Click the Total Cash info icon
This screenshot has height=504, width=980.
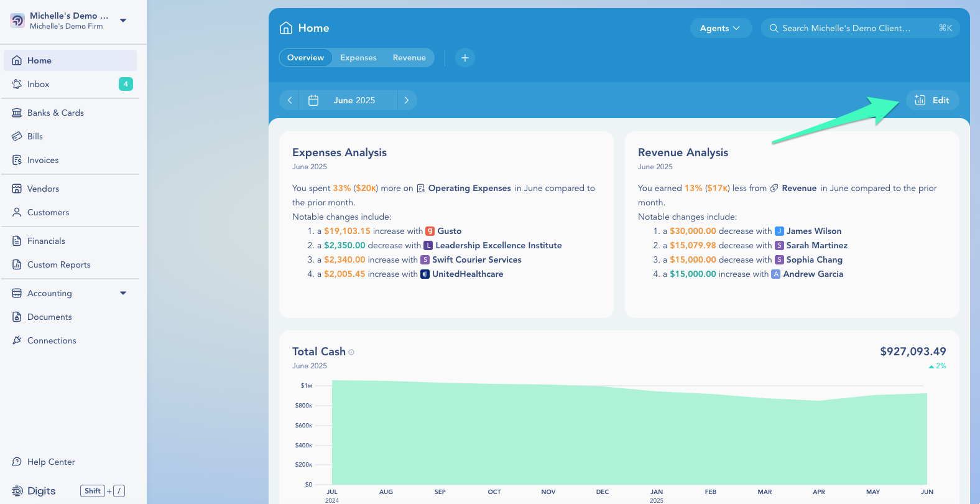coord(351,352)
